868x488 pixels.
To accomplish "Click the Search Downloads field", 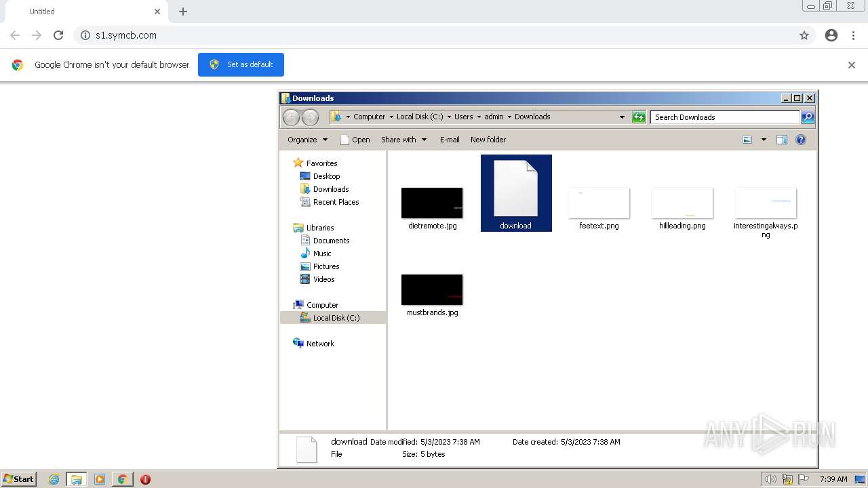I will click(x=725, y=117).
